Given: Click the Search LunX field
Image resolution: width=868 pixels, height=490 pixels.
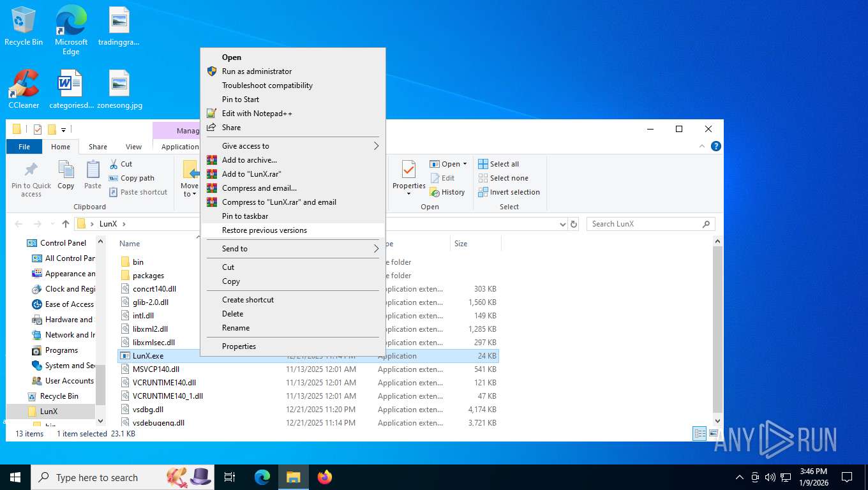Looking at the screenshot, I should coord(650,224).
